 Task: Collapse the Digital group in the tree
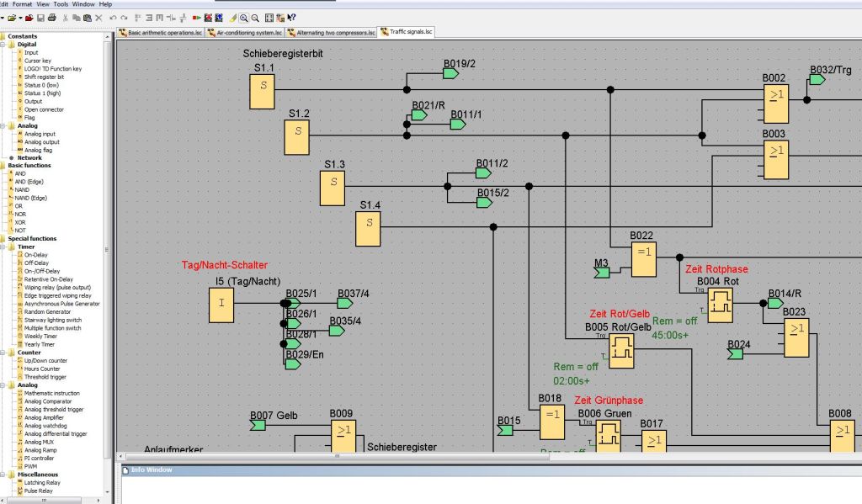(x=3, y=45)
